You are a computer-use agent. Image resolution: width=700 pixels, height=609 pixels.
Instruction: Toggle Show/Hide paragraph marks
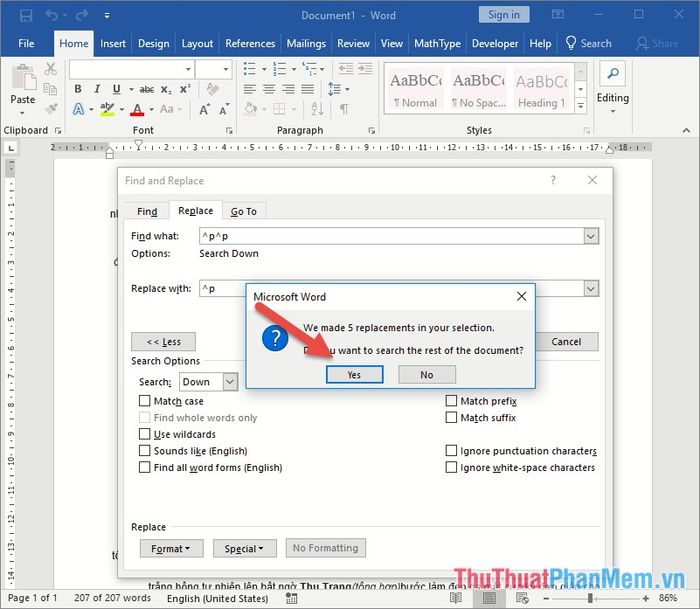point(344,109)
